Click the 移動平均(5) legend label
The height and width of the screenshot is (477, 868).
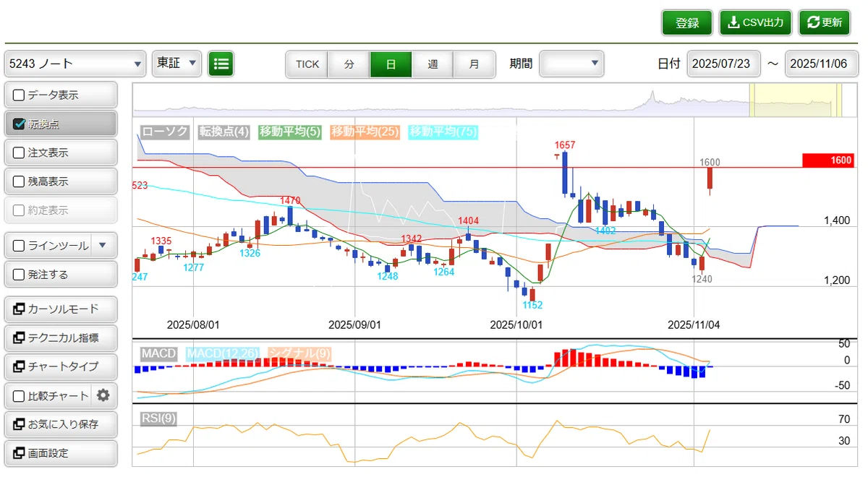click(x=290, y=132)
